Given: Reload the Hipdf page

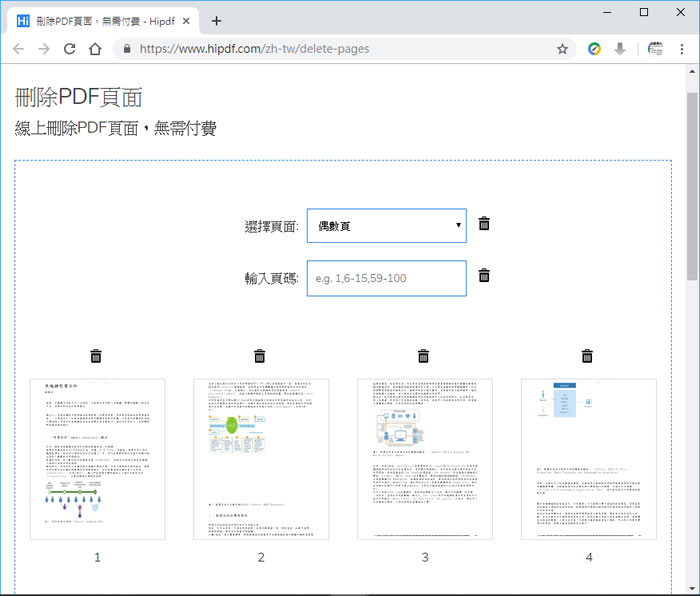Looking at the screenshot, I should 69,49.
